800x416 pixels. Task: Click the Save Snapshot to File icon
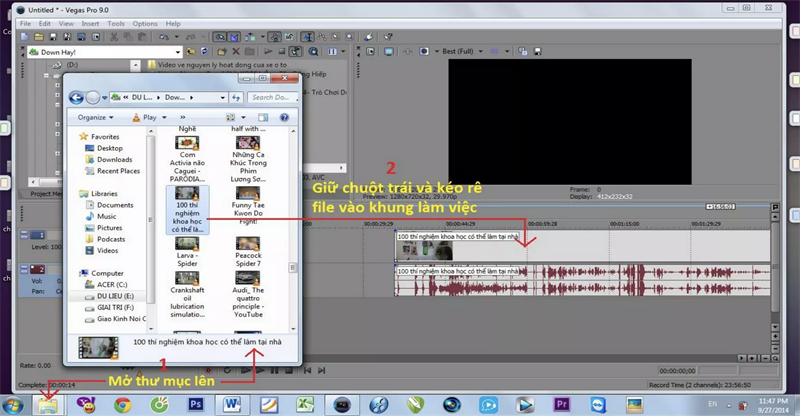pyautogui.click(x=537, y=52)
